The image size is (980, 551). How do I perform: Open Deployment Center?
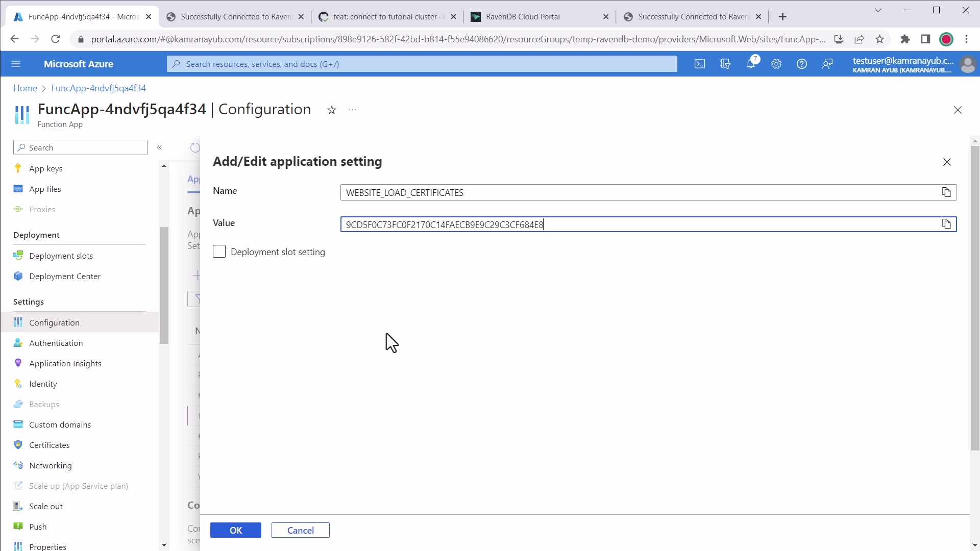click(65, 276)
